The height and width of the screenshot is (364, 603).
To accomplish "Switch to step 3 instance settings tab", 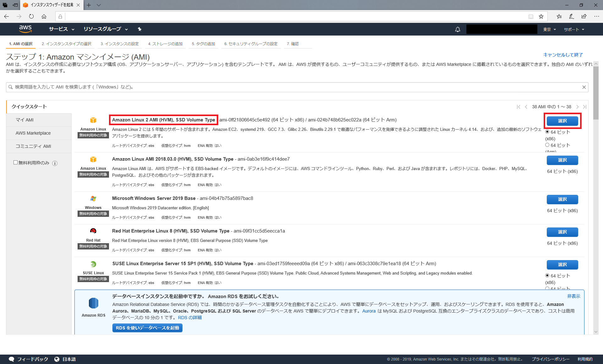I will pyautogui.click(x=120, y=44).
